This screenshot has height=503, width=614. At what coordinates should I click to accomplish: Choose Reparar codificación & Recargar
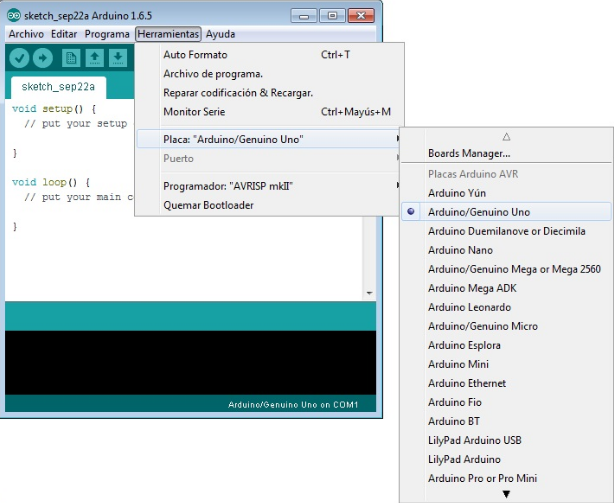pos(269,93)
